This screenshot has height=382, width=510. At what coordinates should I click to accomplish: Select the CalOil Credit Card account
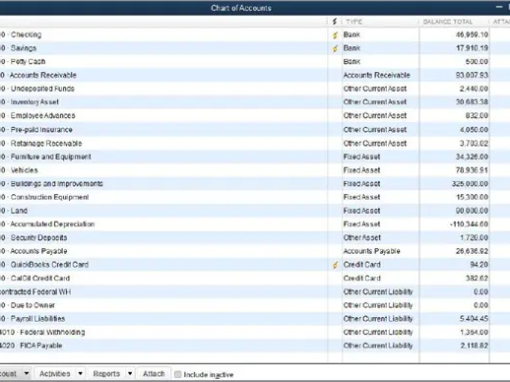pyautogui.click(x=40, y=278)
